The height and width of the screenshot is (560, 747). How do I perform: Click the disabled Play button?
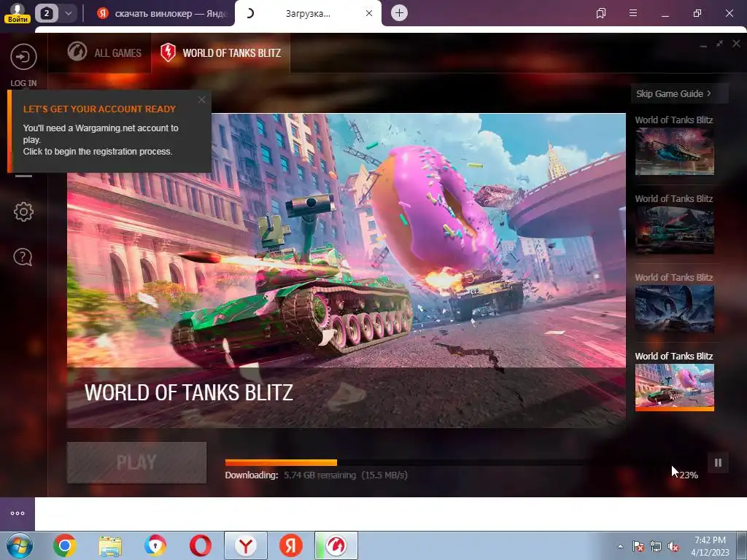click(136, 462)
